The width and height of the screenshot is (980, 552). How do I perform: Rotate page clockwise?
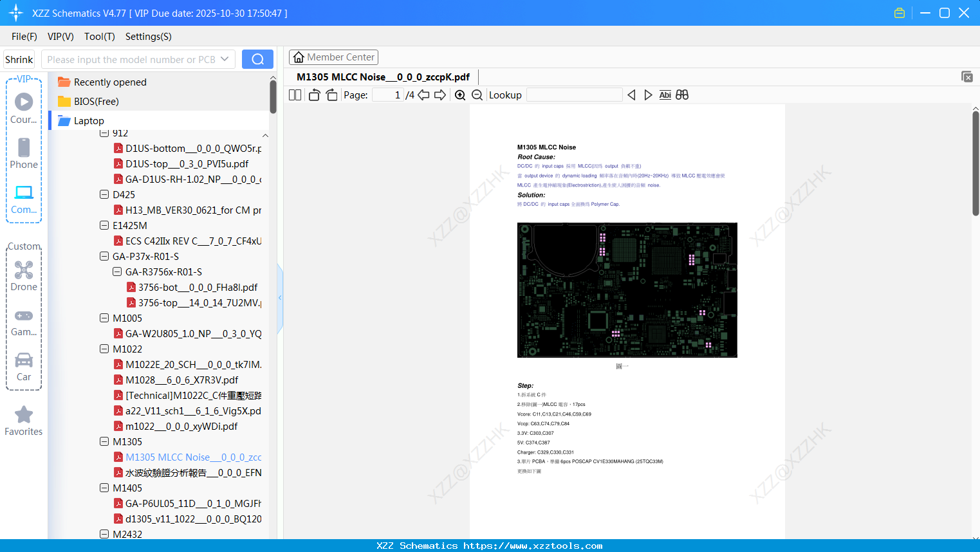pyautogui.click(x=331, y=95)
